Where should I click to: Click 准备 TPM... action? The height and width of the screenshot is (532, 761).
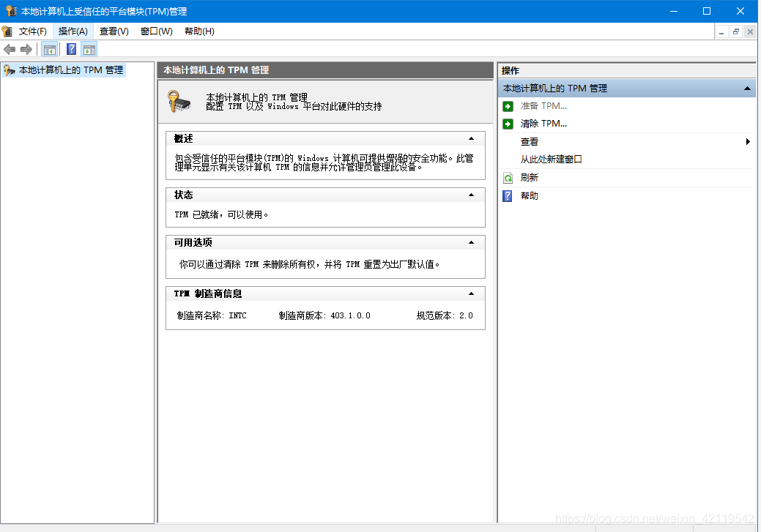tap(543, 106)
